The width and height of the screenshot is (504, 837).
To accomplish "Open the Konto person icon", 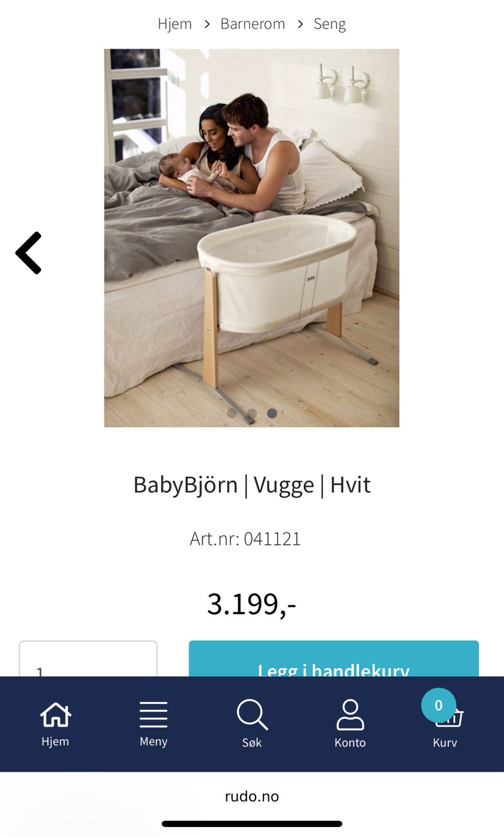I will pyautogui.click(x=350, y=715).
